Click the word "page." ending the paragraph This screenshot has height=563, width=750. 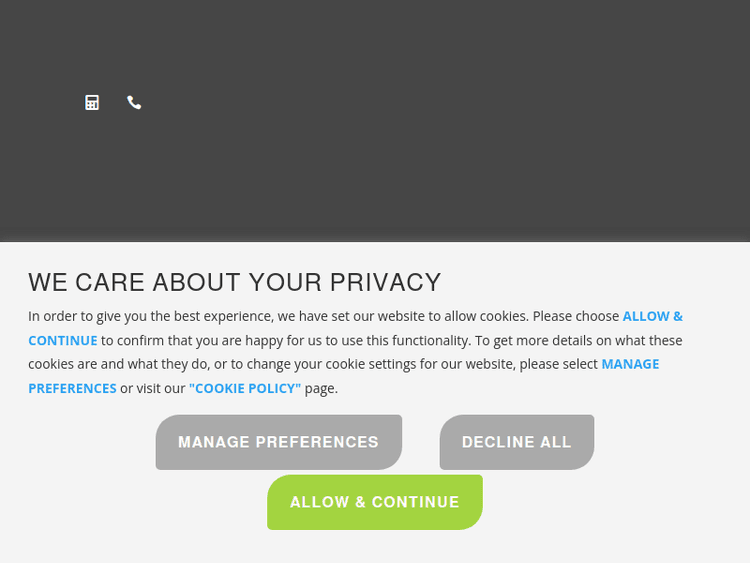point(321,388)
